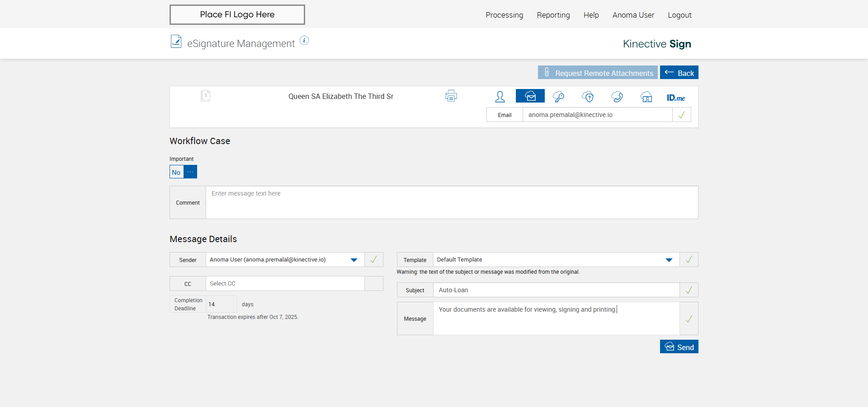Click Request Remote Attachments button
The width and height of the screenshot is (868, 407).
(598, 73)
